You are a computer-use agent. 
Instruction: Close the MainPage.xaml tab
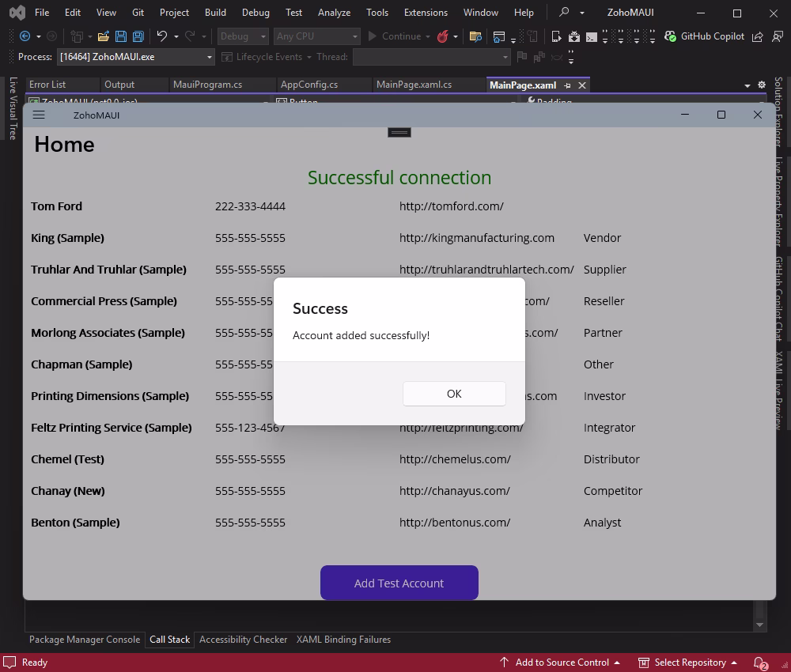point(582,85)
